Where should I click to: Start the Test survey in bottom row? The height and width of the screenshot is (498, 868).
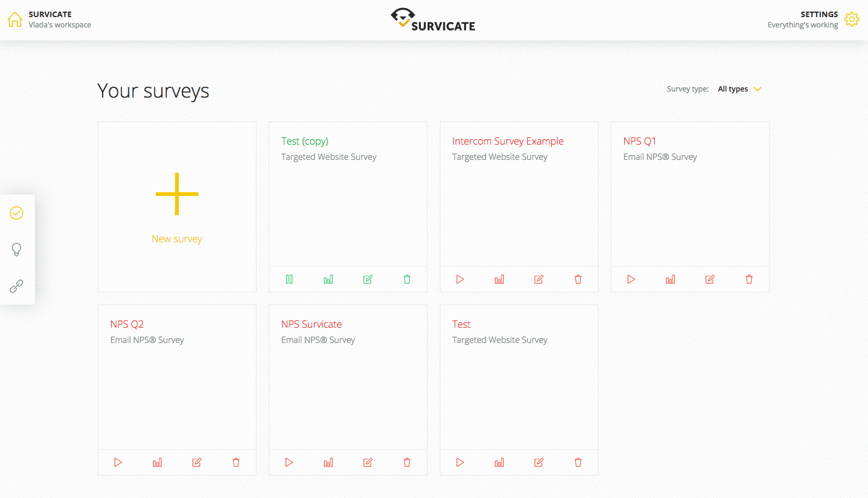461,463
